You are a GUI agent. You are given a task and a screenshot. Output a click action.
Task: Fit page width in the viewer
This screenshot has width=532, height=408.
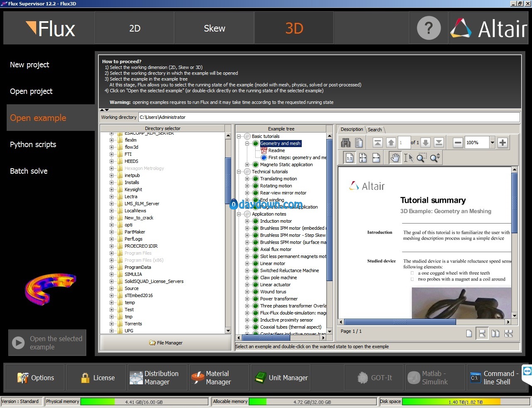(x=376, y=158)
